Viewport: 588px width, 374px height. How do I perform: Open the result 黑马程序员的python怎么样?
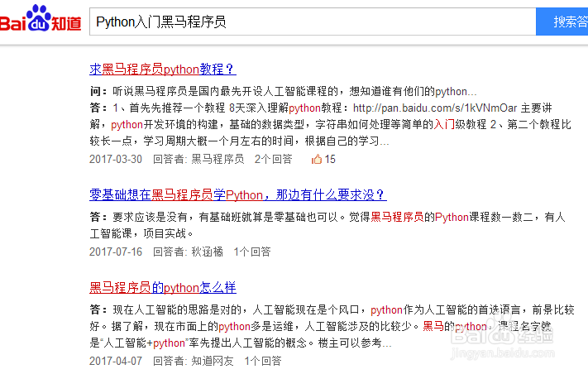[x=163, y=287]
